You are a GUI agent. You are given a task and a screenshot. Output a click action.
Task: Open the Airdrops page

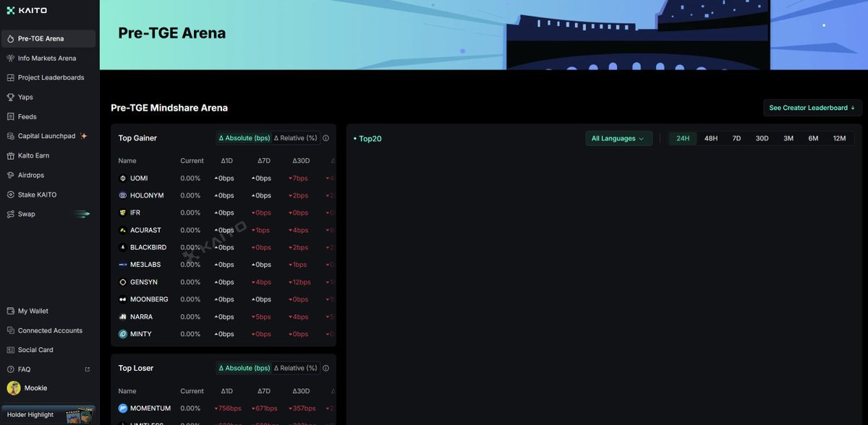tap(48, 176)
